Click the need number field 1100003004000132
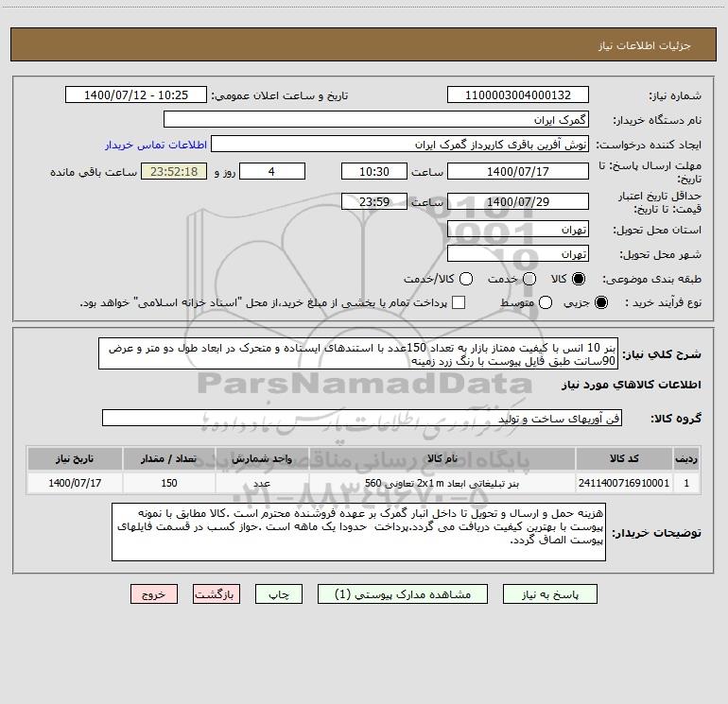The height and width of the screenshot is (704, 728). click(518, 95)
